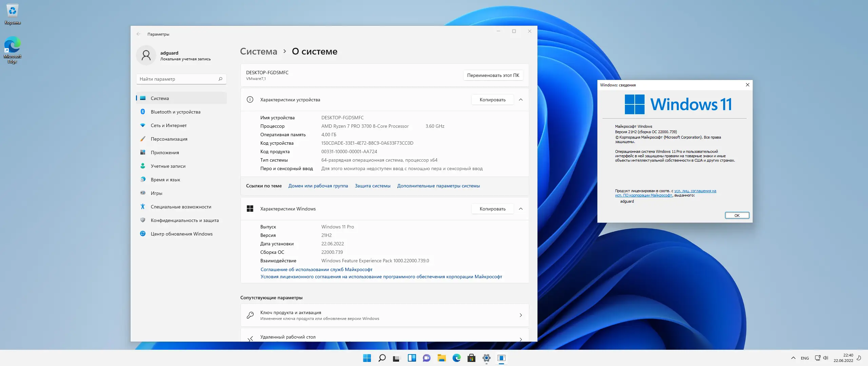Launch Microsoft Edge from the desktop
The width and height of the screenshot is (868, 366).
point(12,46)
